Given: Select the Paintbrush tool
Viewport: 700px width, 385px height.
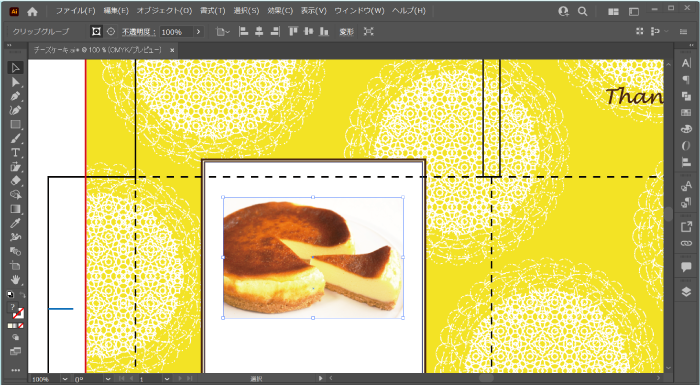Looking at the screenshot, I should [16, 138].
